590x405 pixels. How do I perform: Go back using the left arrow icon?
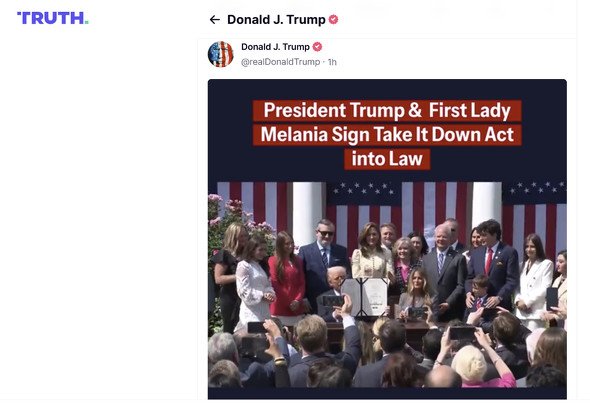[214, 20]
